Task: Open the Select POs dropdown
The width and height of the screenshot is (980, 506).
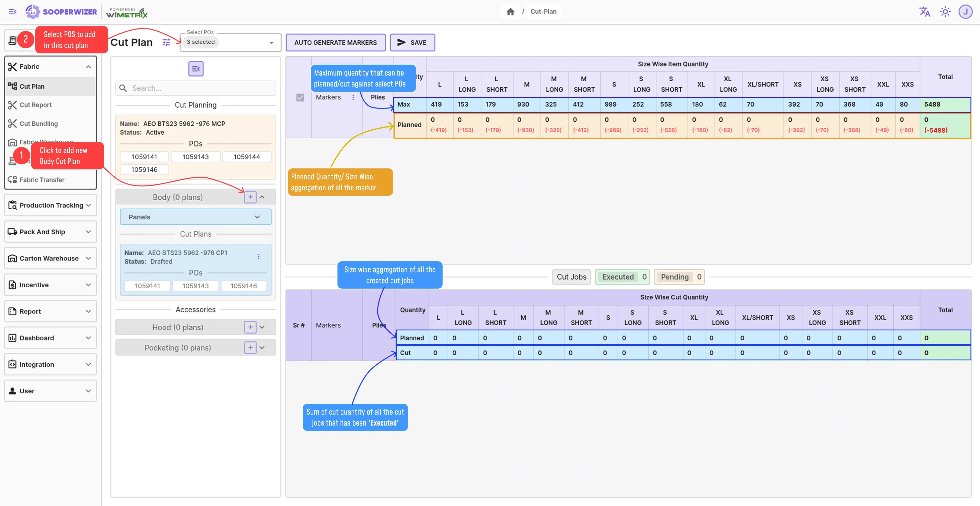Action: point(230,42)
